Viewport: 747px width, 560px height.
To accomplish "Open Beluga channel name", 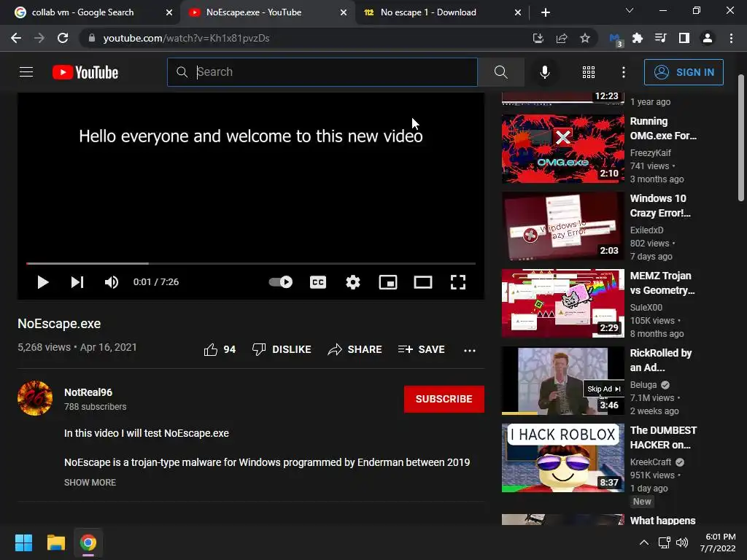I will (643, 385).
